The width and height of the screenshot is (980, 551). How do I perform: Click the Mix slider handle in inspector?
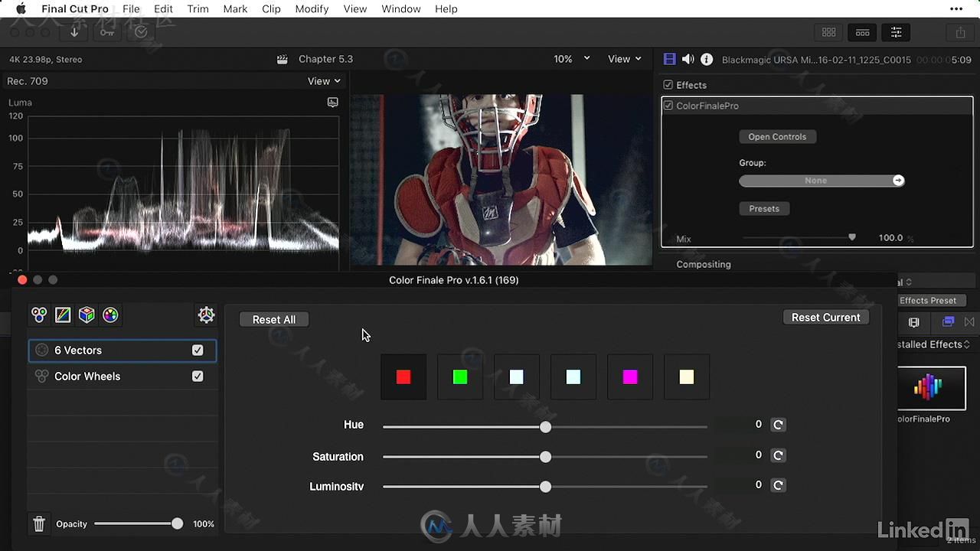(x=852, y=237)
